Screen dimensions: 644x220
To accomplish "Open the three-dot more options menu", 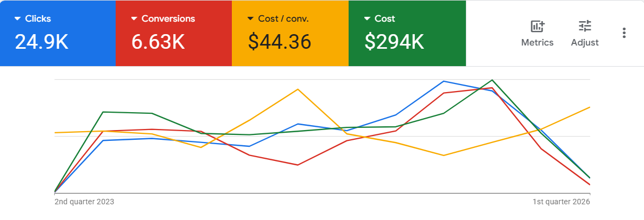I will point(624,33).
